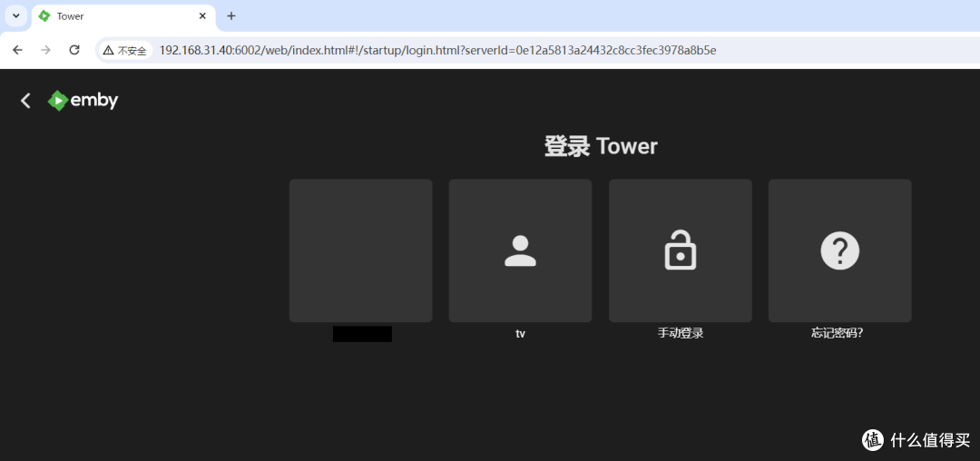Click the 登录 Tower heading
The image size is (980, 461).
(601, 147)
